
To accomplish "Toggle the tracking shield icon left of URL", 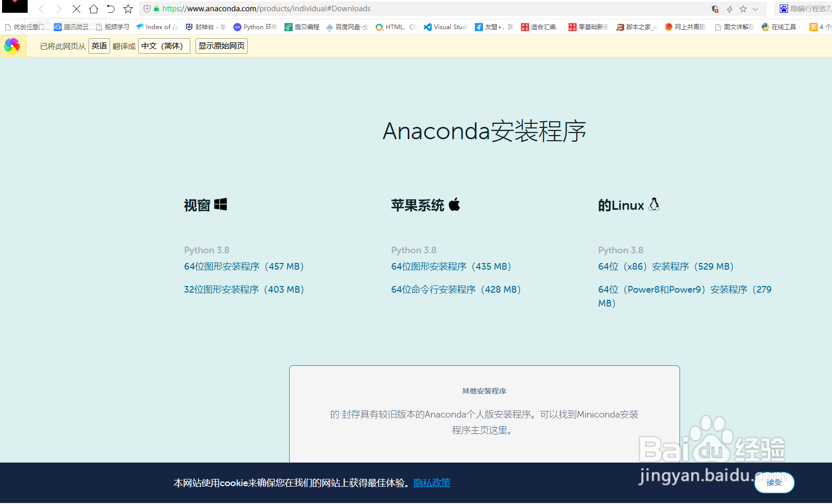I will click(x=146, y=8).
